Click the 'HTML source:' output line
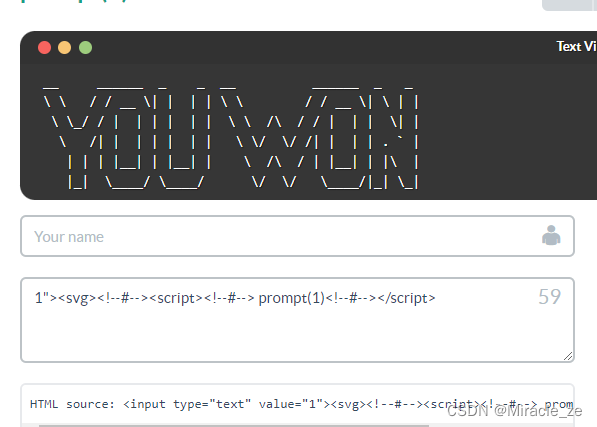 [x=302, y=404]
